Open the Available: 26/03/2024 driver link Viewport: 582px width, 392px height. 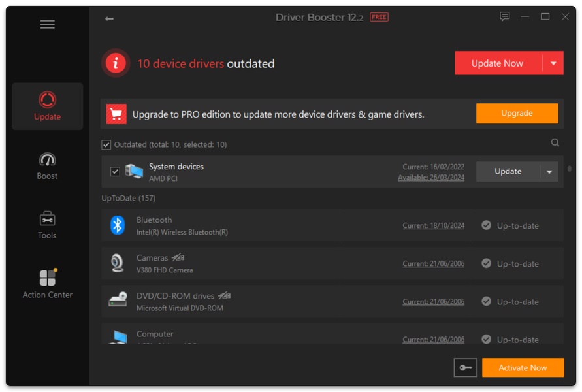pyautogui.click(x=431, y=178)
